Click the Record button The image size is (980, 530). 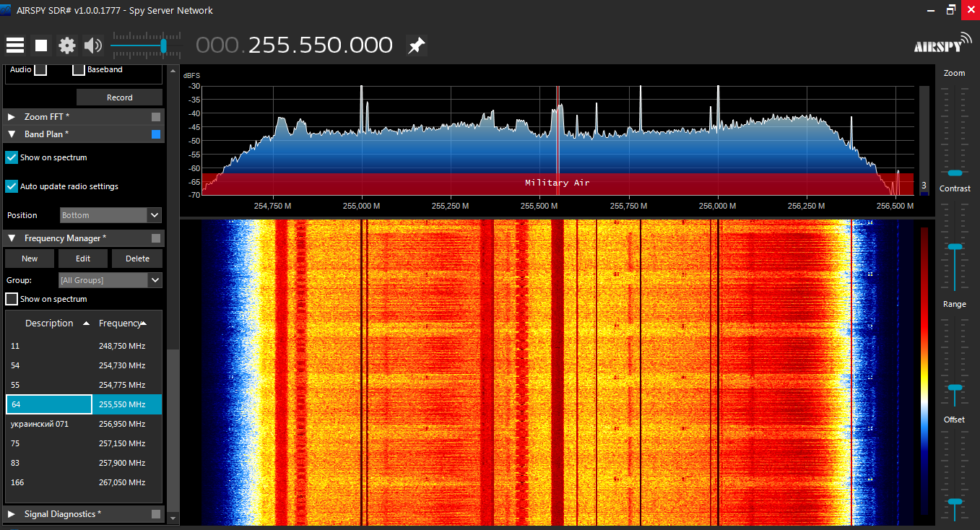[119, 97]
